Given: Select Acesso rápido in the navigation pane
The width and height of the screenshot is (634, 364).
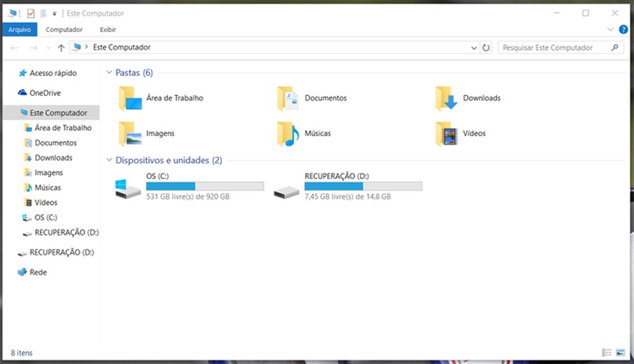Looking at the screenshot, I should (x=53, y=73).
